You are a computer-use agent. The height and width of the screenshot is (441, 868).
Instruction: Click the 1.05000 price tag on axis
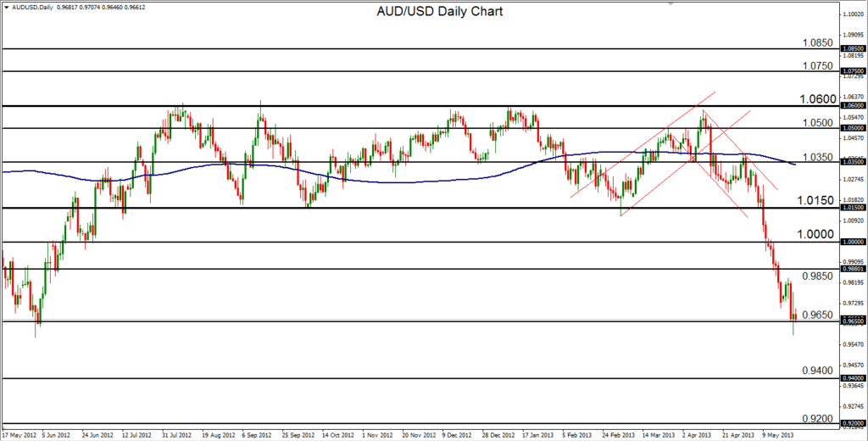point(852,128)
